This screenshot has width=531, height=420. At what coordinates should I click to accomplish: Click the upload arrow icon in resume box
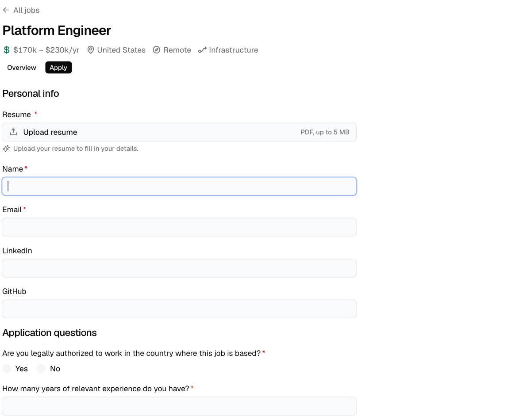[x=13, y=132]
